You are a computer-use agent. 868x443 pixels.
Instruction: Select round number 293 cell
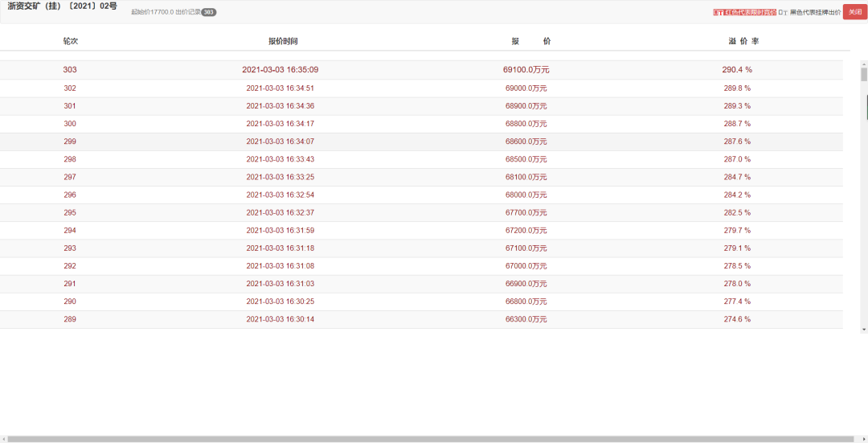point(70,248)
